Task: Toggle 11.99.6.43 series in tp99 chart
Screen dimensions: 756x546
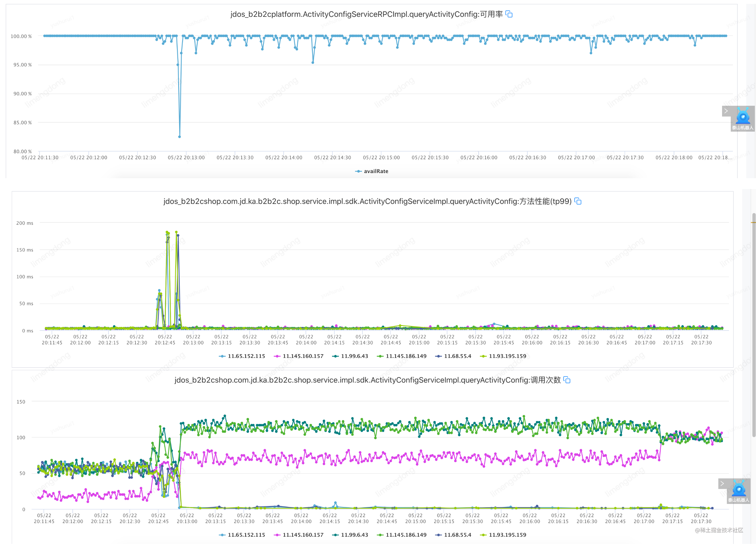Action: (350, 356)
